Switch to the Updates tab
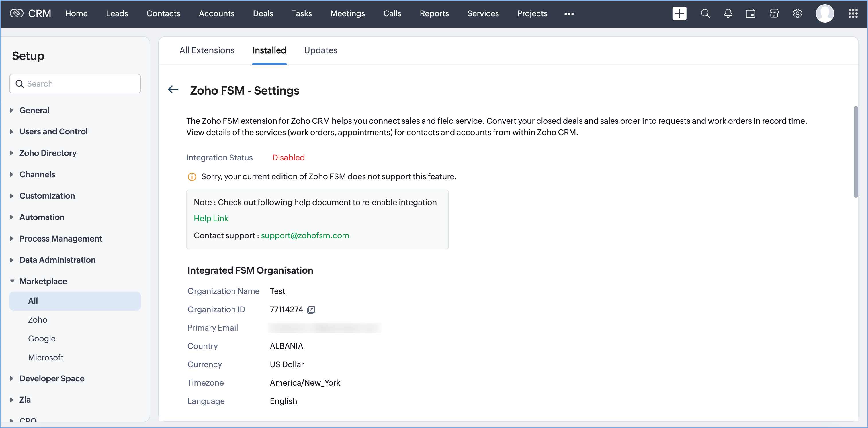 coord(320,50)
